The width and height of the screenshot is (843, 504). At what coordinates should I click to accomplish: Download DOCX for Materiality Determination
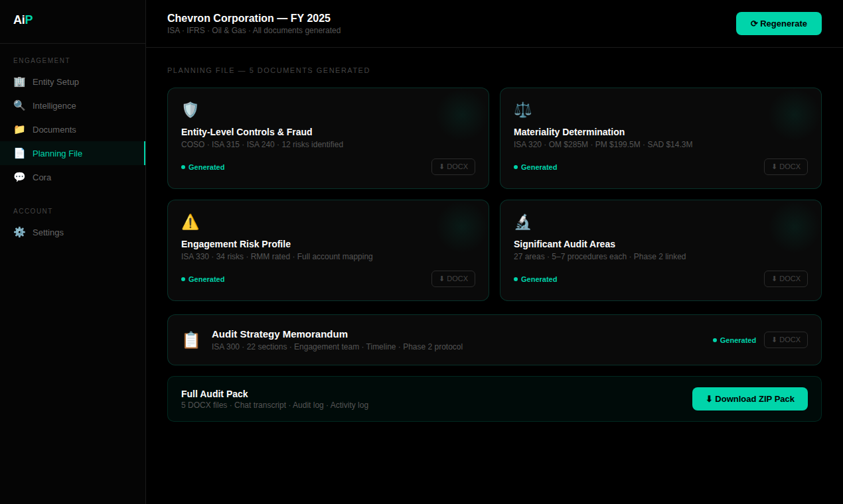[x=785, y=166]
